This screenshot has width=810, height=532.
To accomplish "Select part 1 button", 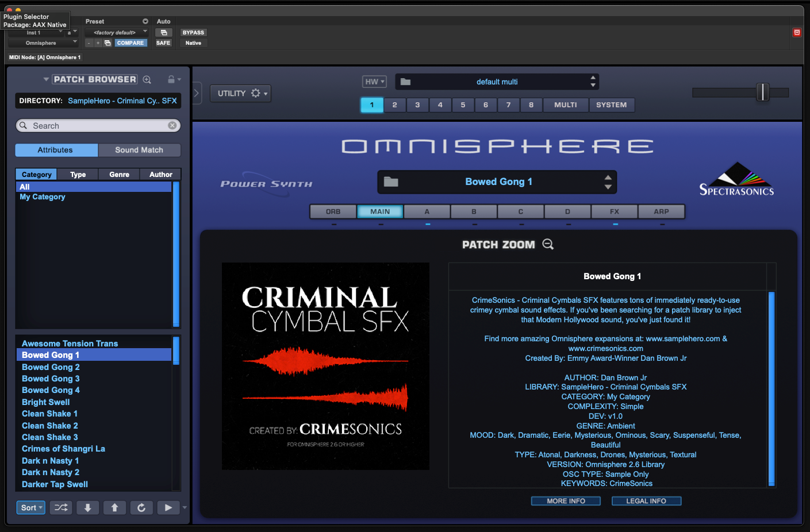I will tap(372, 105).
